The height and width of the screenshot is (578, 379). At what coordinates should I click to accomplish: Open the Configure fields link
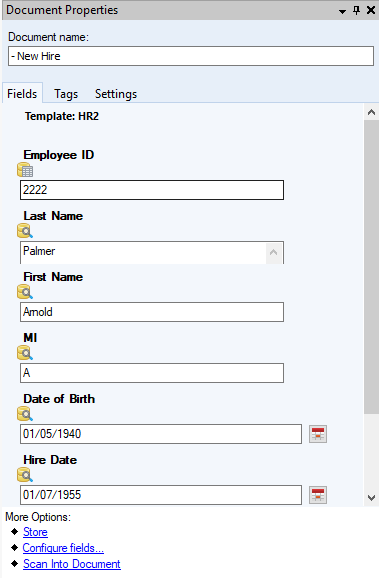coord(63,548)
